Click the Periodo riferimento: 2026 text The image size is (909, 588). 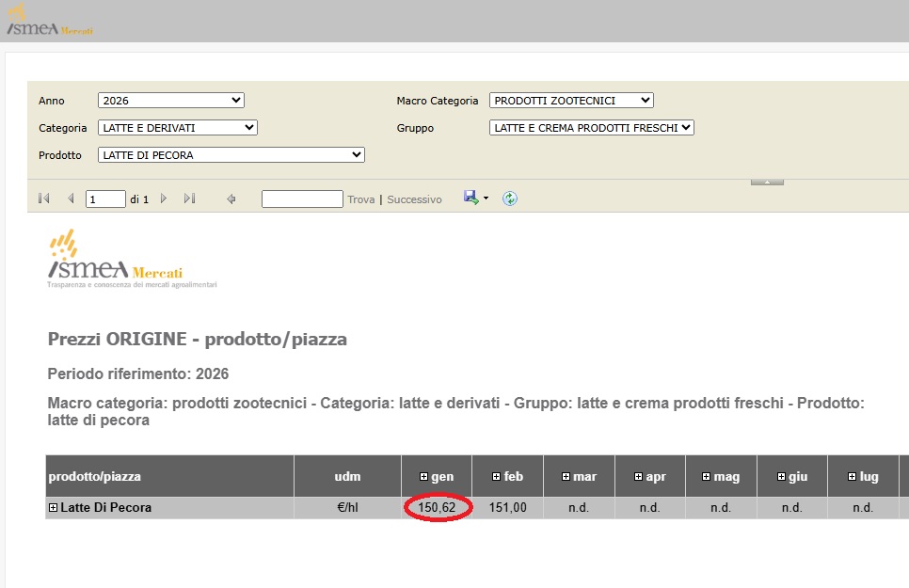pyautogui.click(x=138, y=374)
